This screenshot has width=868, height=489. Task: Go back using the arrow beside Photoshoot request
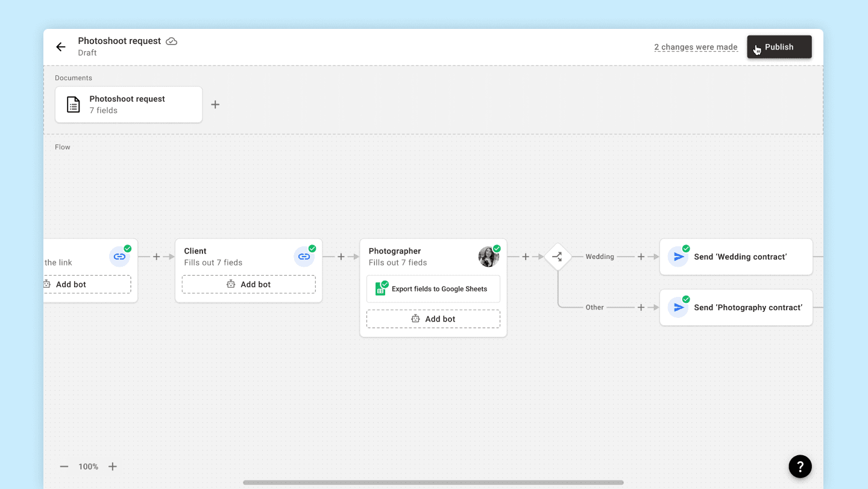click(60, 47)
